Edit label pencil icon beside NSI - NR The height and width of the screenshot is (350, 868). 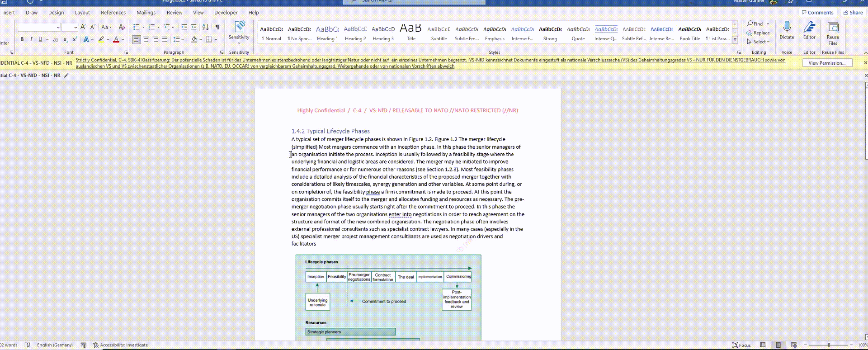click(66, 76)
